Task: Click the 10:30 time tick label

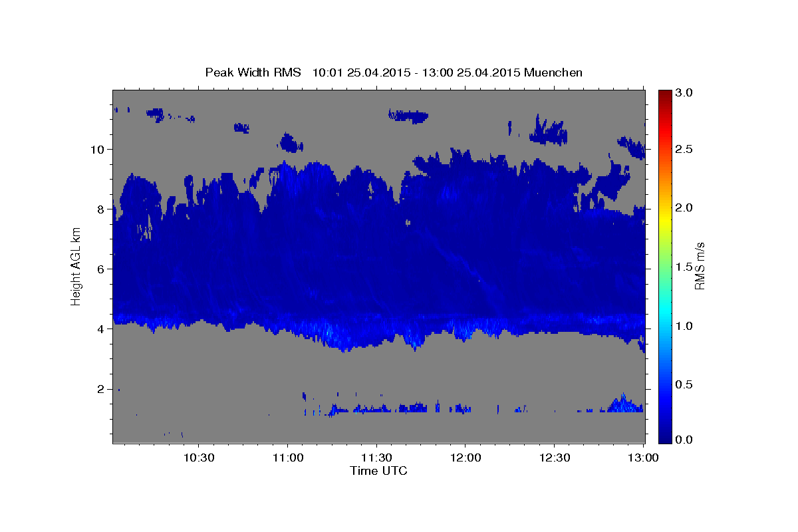Action: click(198, 458)
